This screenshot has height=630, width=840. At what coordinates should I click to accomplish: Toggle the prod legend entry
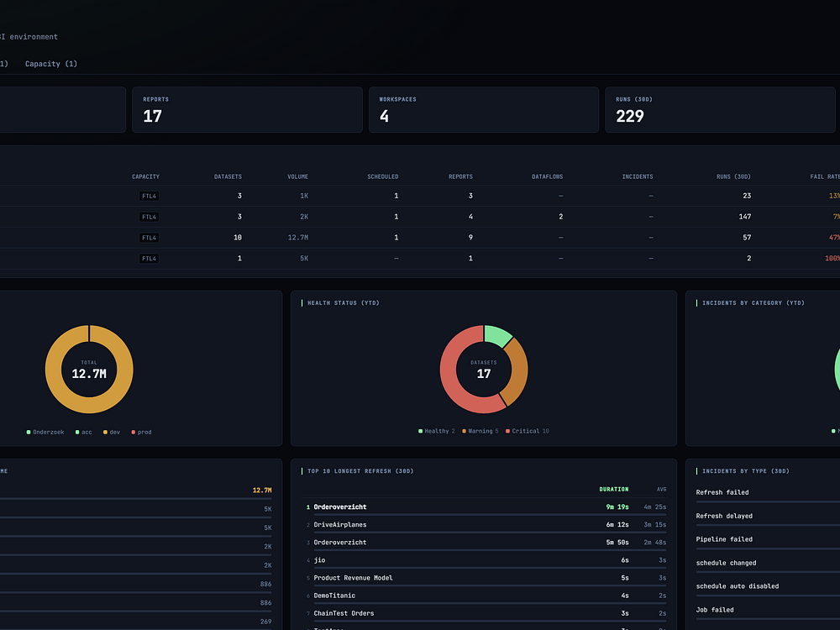[141, 433]
